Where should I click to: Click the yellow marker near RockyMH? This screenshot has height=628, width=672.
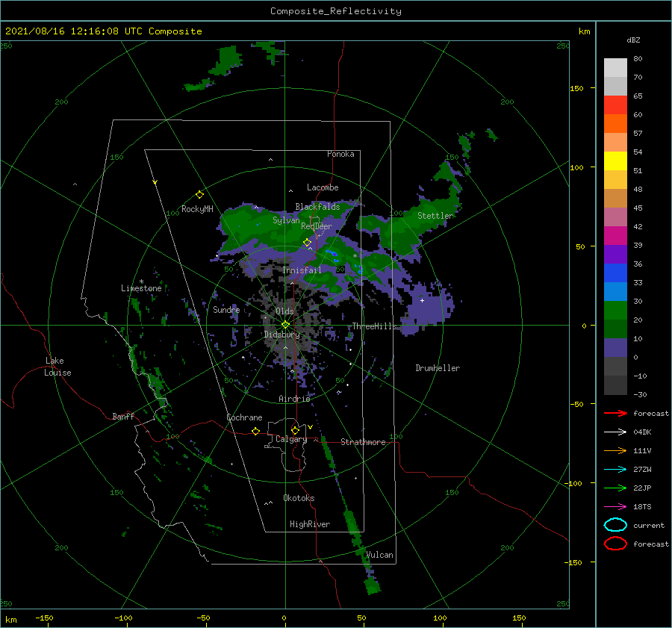pos(199,195)
